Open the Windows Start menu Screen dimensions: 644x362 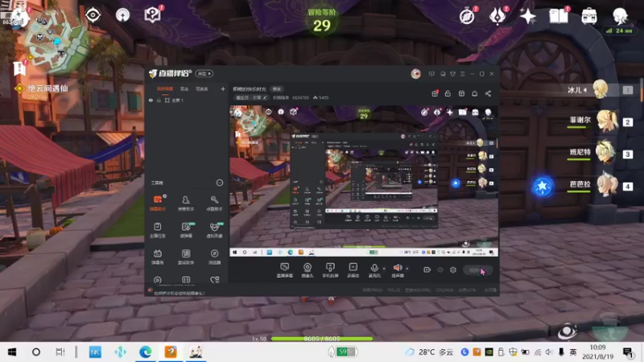(x=12, y=352)
